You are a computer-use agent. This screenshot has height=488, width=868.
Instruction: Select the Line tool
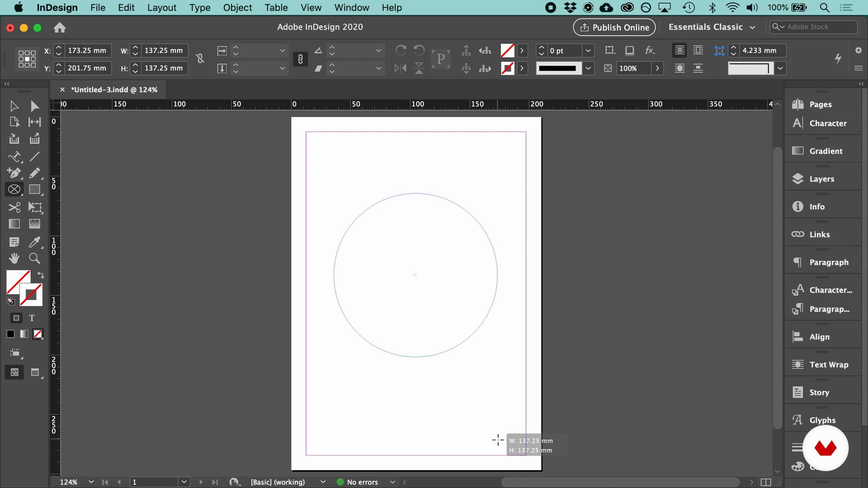[x=34, y=157]
